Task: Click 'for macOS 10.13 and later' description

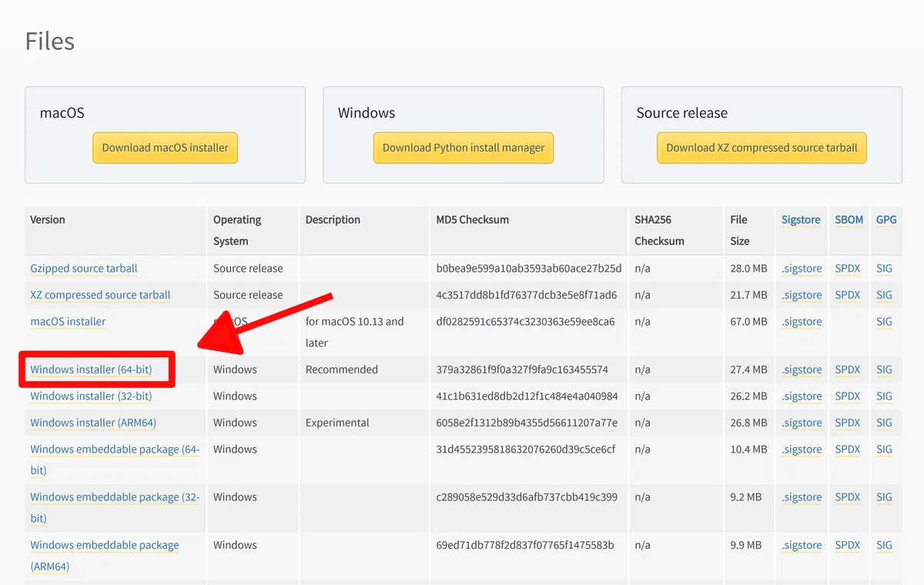Action: click(355, 332)
